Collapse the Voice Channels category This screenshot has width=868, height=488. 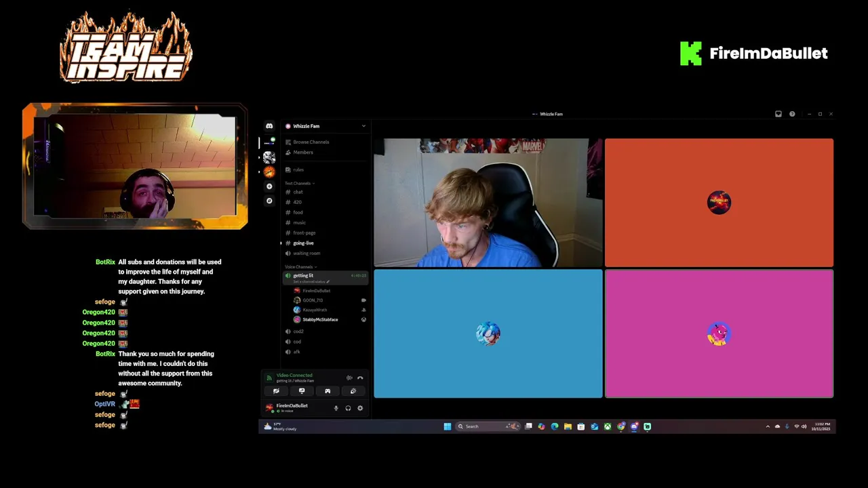300,267
